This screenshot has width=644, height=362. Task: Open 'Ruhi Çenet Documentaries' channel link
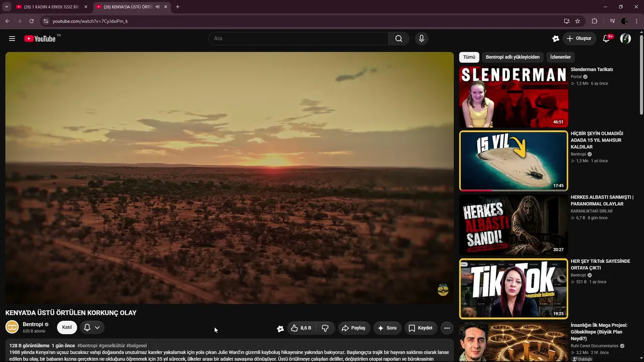[x=595, y=346]
